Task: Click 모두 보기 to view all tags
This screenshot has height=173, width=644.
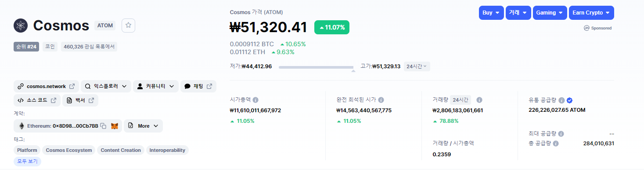Action: pyautogui.click(x=27, y=161)
